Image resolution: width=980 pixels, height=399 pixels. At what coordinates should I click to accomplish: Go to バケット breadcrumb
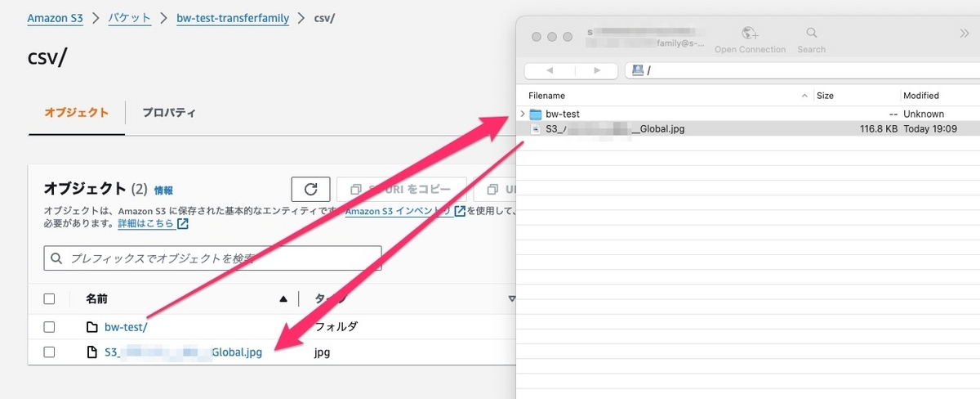pyautogui.click(x=130, y=17)
